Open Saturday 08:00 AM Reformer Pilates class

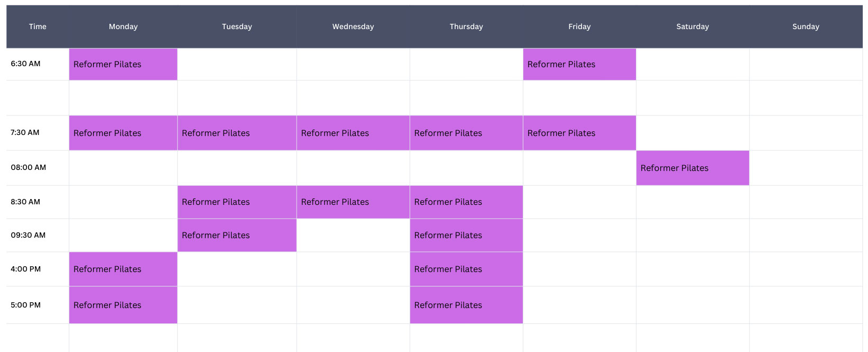[692, 168]
